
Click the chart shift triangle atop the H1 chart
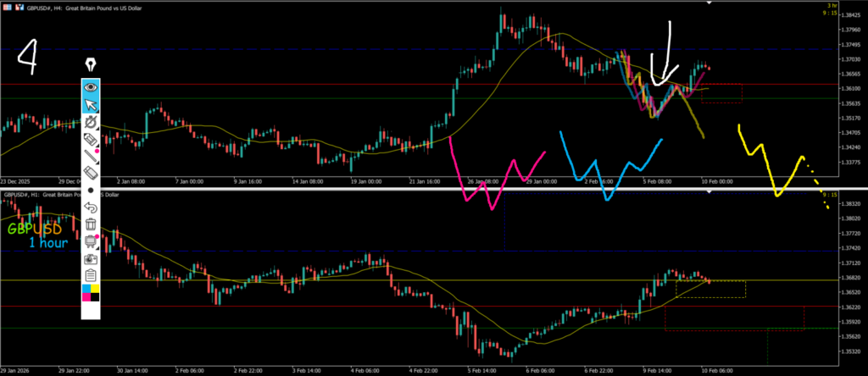click(x=709, y=192)
